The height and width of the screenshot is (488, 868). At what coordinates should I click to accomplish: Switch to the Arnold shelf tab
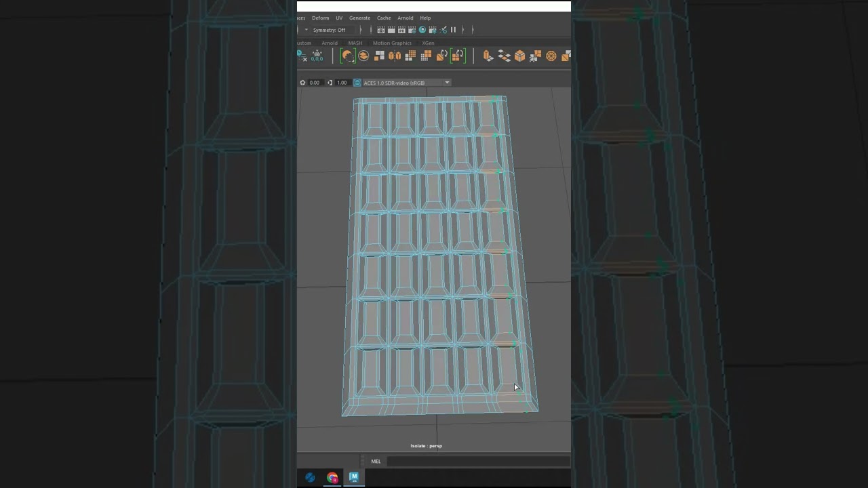point(330,43)
